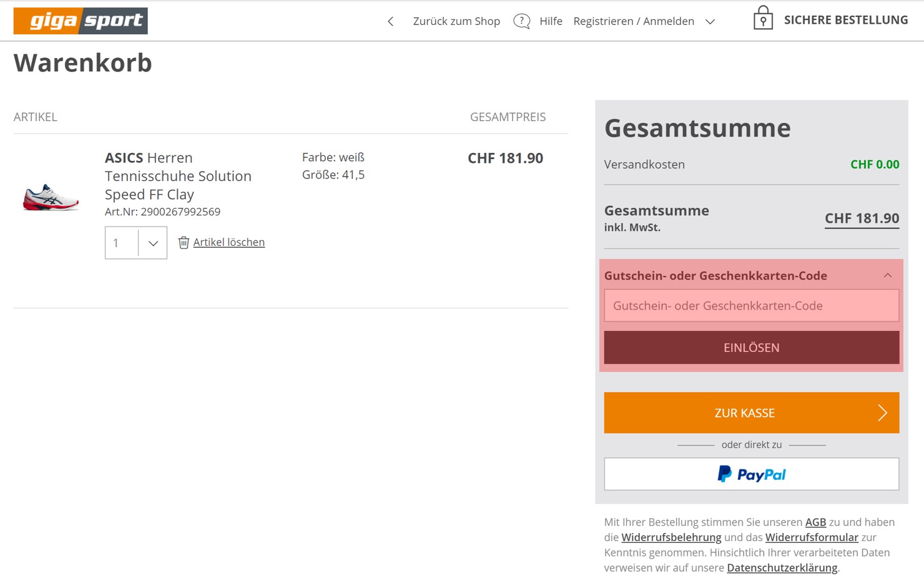Click the padlock icon for secure order
Image resolution: width=924 pixels, height=581 pixels.
tap(763, 18)
